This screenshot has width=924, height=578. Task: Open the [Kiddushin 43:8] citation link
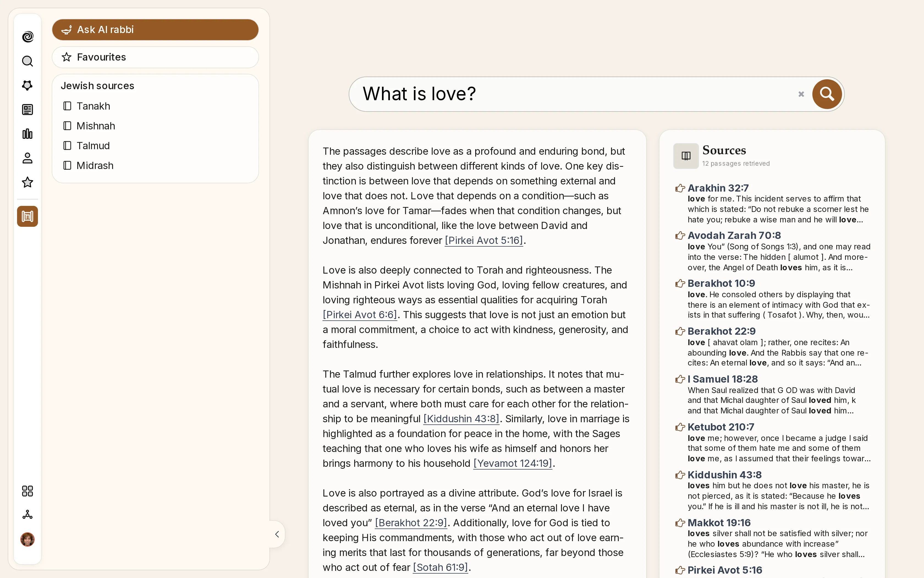461,419
